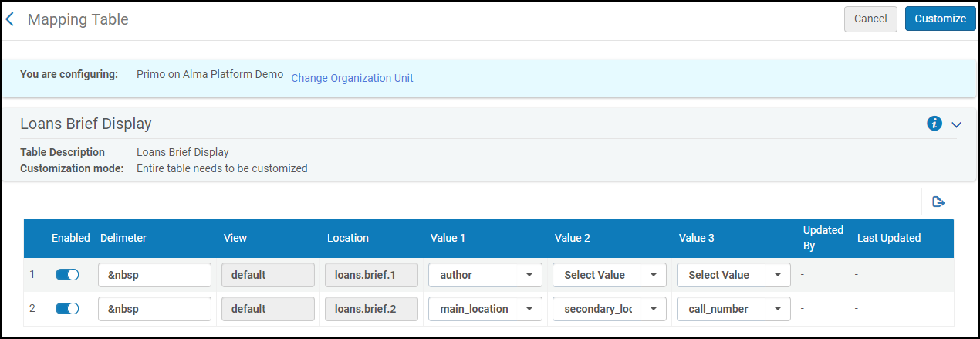Screen dimensions: 980x339
Task: Click the Delimeter field in row 2
Action: (154, 309)
